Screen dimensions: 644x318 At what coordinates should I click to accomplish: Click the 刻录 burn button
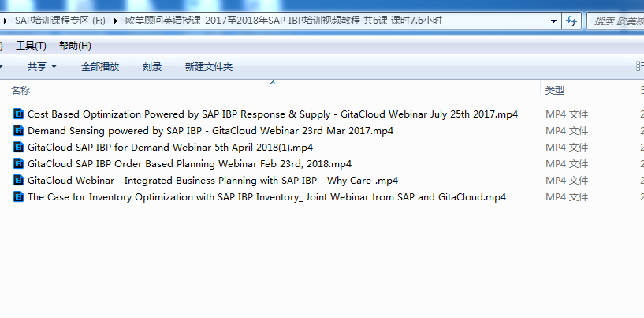pyautogui.click(x=152, y=66)
